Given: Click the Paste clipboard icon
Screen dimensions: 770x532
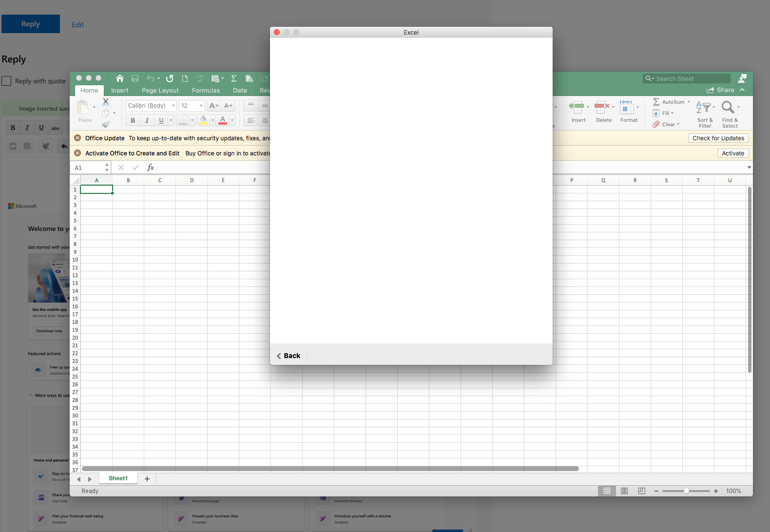Looking at the screenshot, I should coord(83,107).
